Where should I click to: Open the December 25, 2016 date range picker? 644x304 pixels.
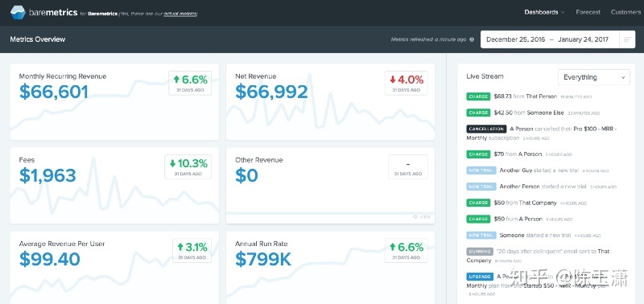pos(551,39)
